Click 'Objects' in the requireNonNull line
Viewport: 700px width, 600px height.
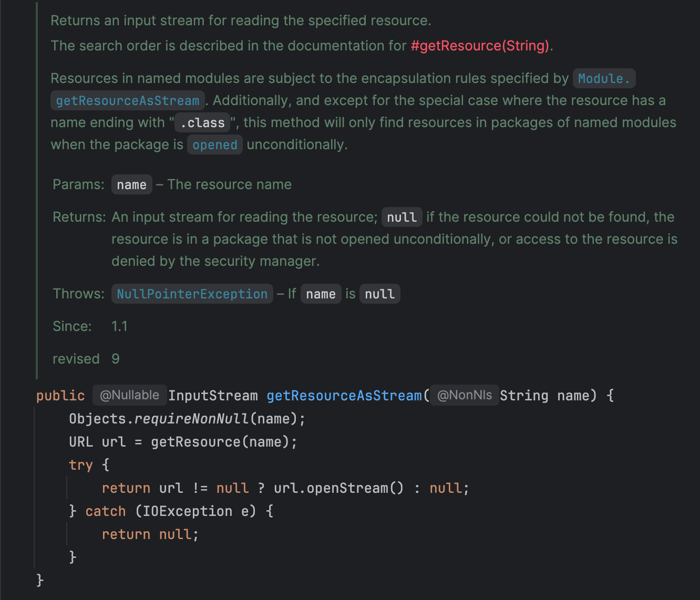(x=98, y=419)
